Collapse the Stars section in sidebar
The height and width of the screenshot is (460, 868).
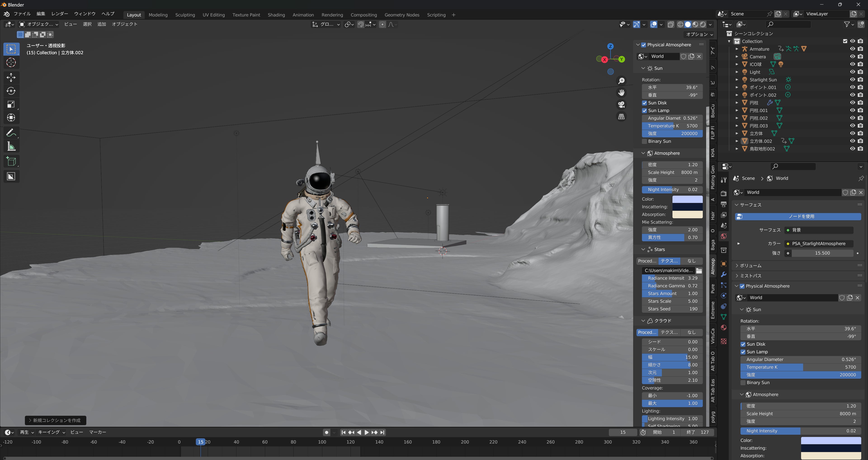[643, 249]
